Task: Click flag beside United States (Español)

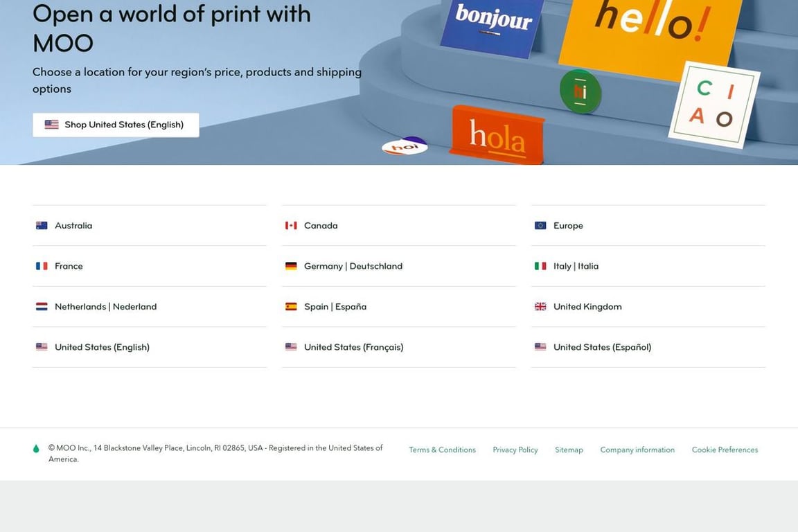Action: (540, 347)
